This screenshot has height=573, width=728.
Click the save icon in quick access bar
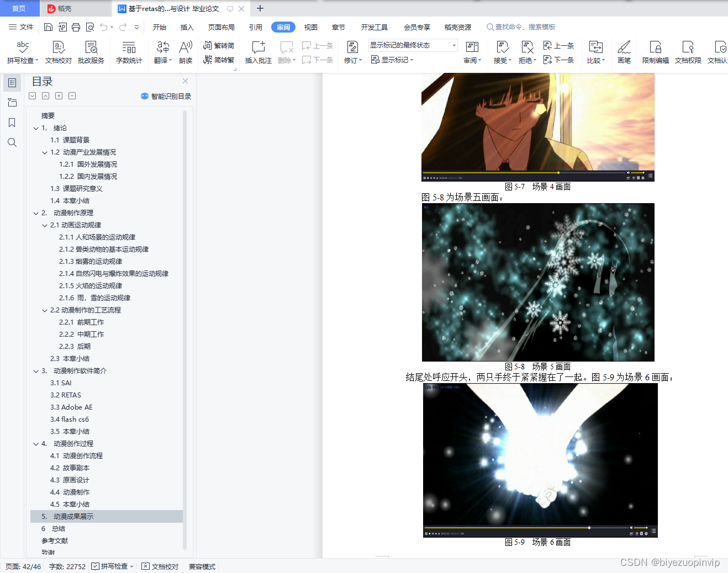click(x=48, y=27)
